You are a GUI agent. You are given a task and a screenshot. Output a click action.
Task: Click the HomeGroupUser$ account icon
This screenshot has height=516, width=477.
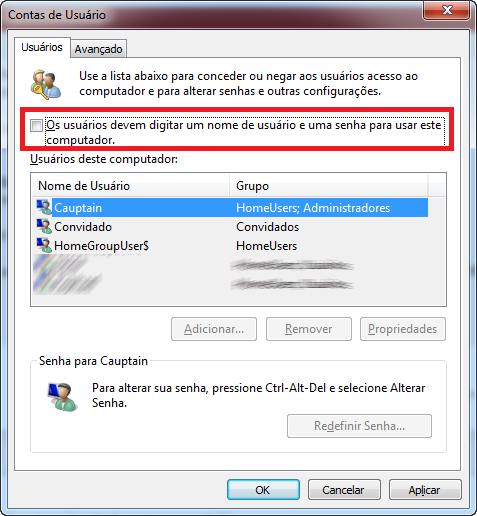pyautogui.click(x=44, y=245)
